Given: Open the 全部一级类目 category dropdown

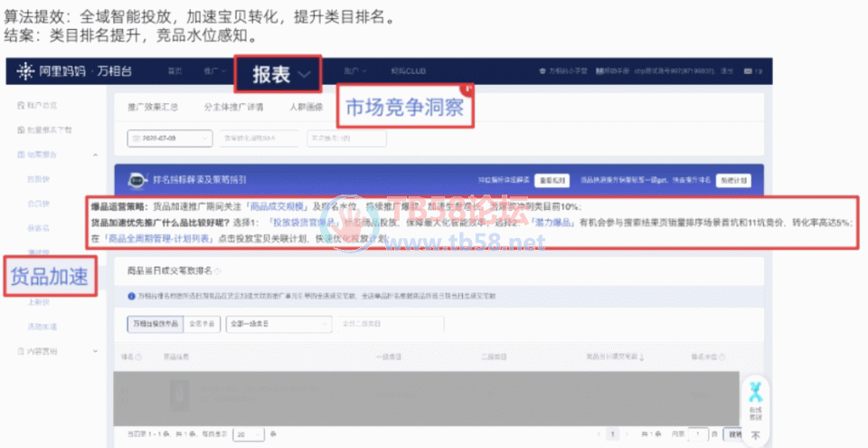Looking at the screenshot, I should (x=276, y=322).
